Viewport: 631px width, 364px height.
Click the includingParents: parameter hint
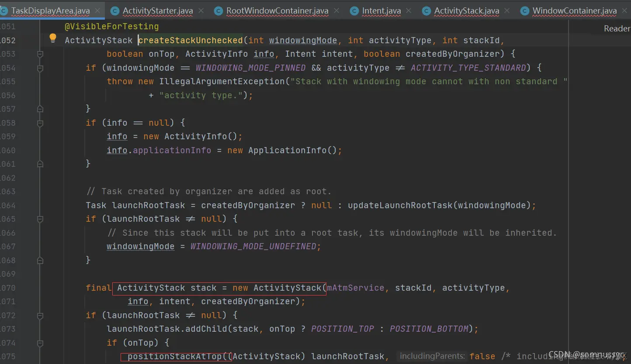(x=432, y=356)
